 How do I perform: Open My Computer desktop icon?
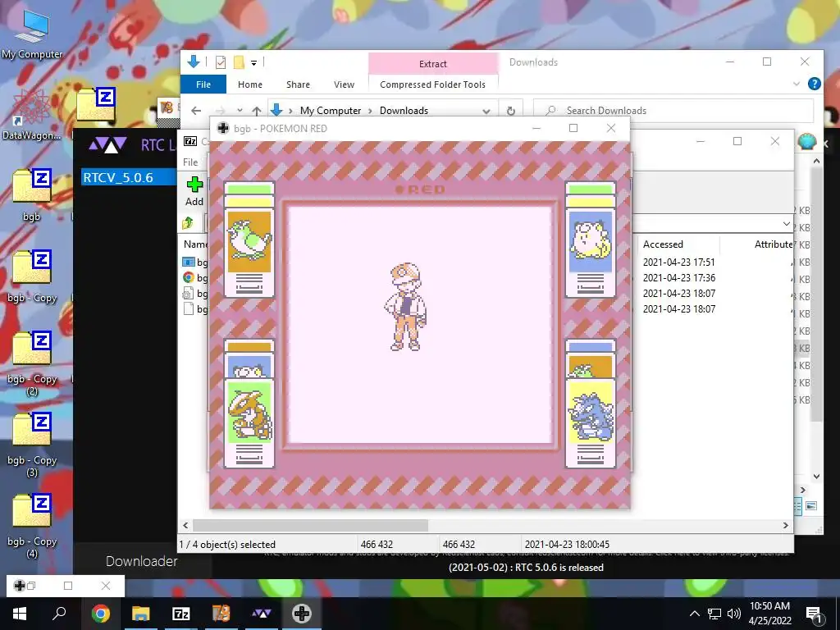click(x=32, y=34)
